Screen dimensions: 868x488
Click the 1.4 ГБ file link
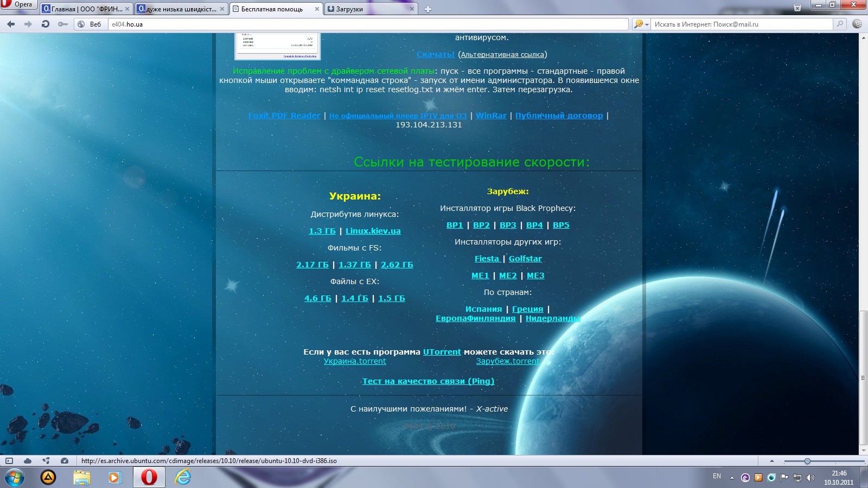click(355, 298)
